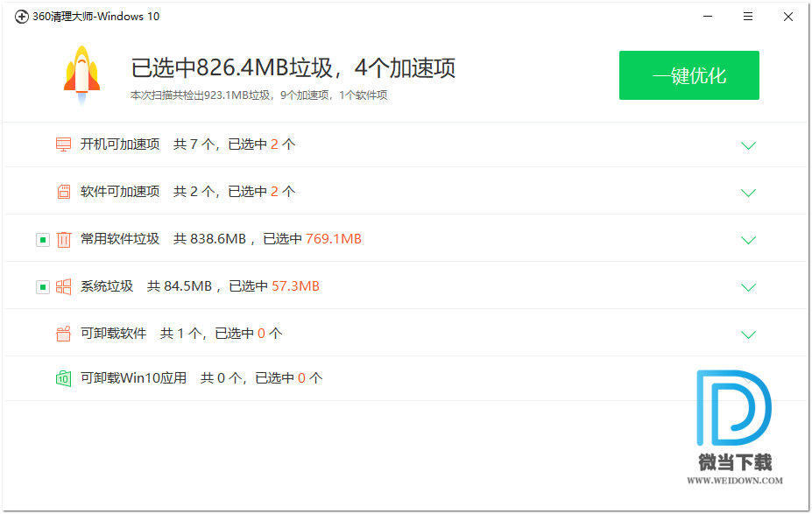Select the 可卸载软件 label
Viewport: 812px width, 514px height.
click(x=113, y=334)
